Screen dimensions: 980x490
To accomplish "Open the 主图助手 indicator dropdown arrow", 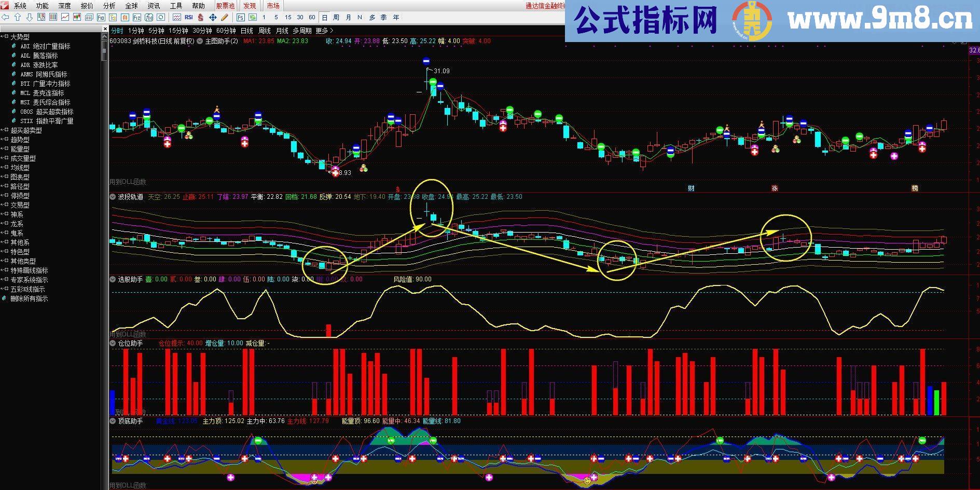I will (200, 41).
